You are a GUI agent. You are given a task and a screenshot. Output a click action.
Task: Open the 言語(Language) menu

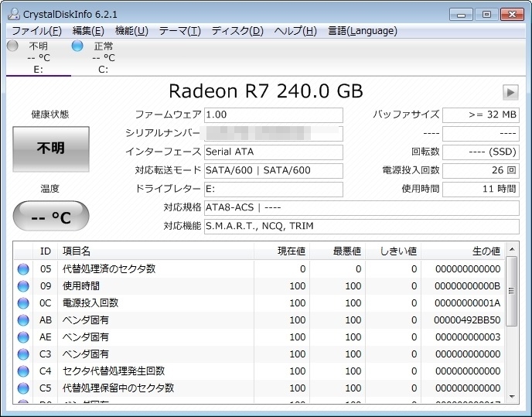[362, 31]
